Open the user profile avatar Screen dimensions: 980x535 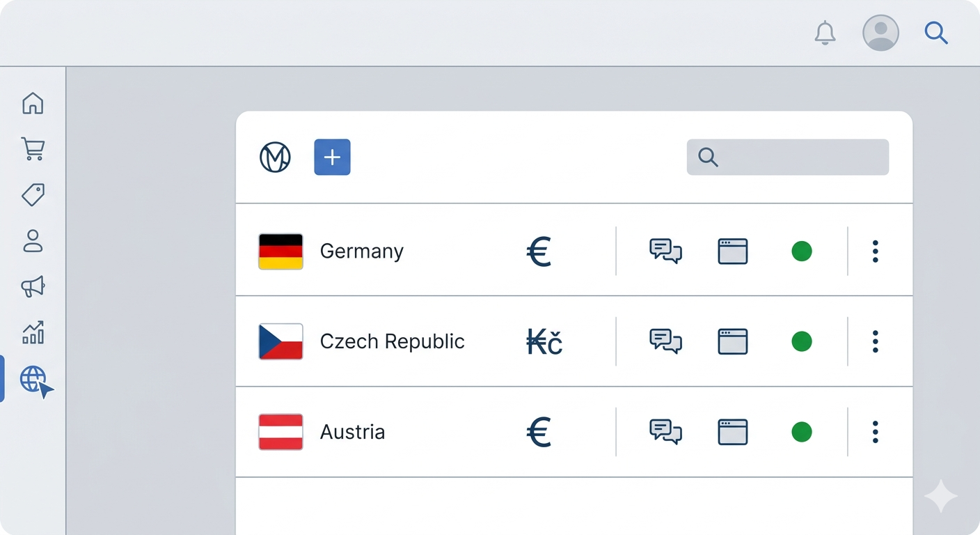coord(880,33)
